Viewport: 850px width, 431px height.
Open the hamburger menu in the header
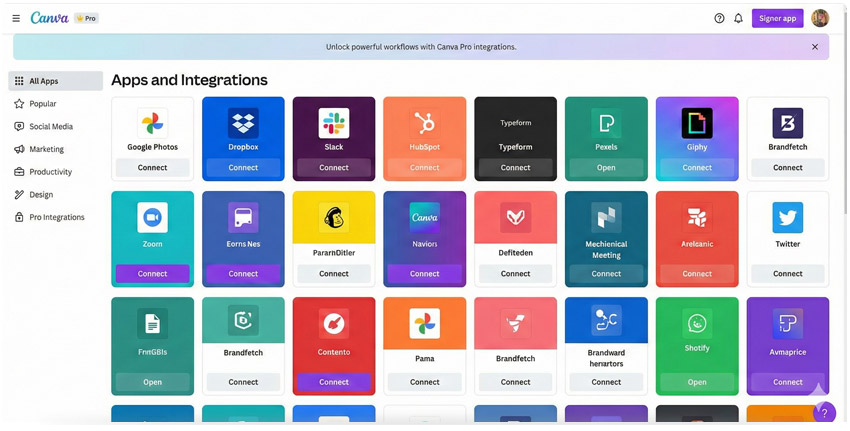coord(16,18)
